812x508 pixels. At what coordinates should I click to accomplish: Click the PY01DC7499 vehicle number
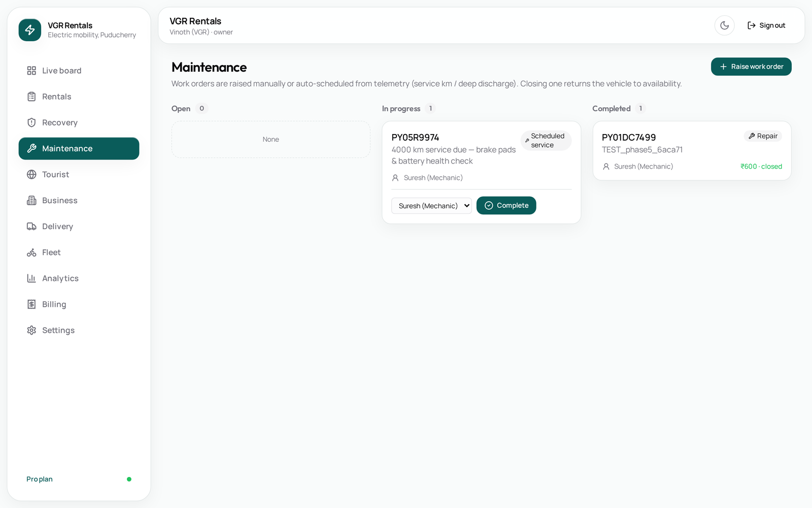coord(629,138)
